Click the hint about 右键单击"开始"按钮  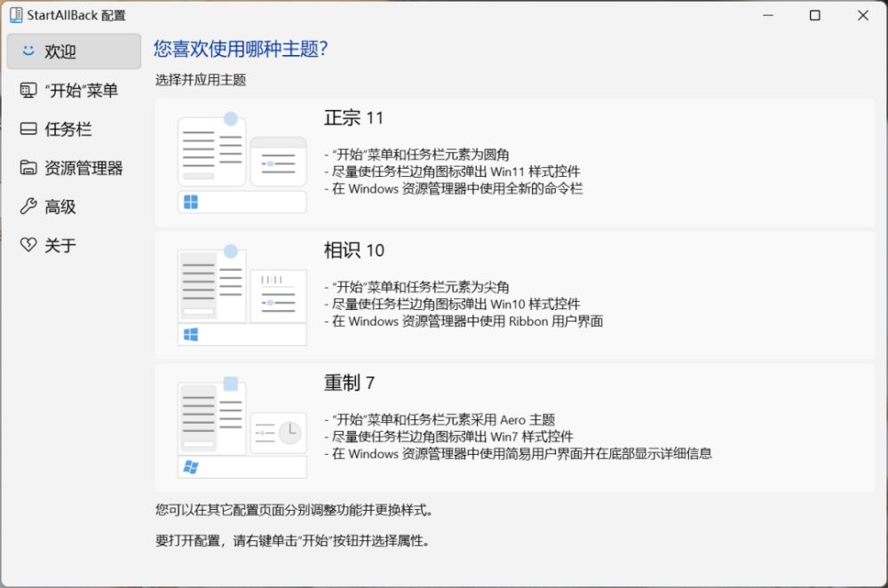click(293, 541)
